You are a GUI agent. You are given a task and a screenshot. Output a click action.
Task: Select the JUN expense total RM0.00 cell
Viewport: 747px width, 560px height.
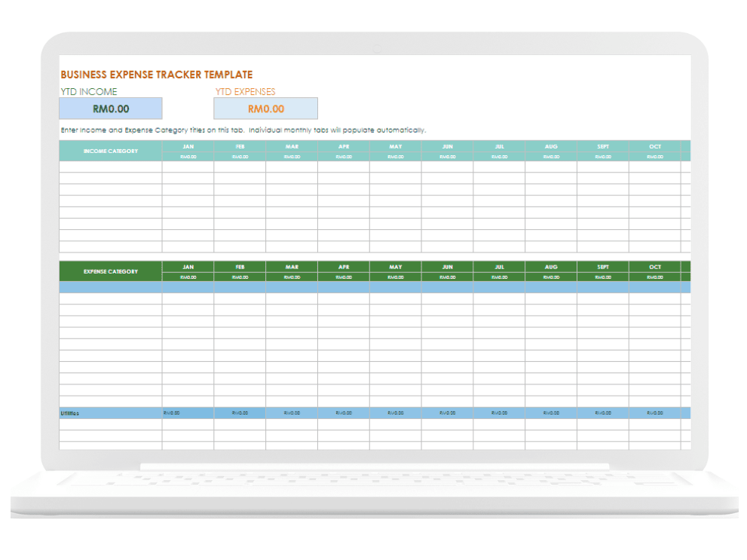pyautogui.click(x=447, y=277)
